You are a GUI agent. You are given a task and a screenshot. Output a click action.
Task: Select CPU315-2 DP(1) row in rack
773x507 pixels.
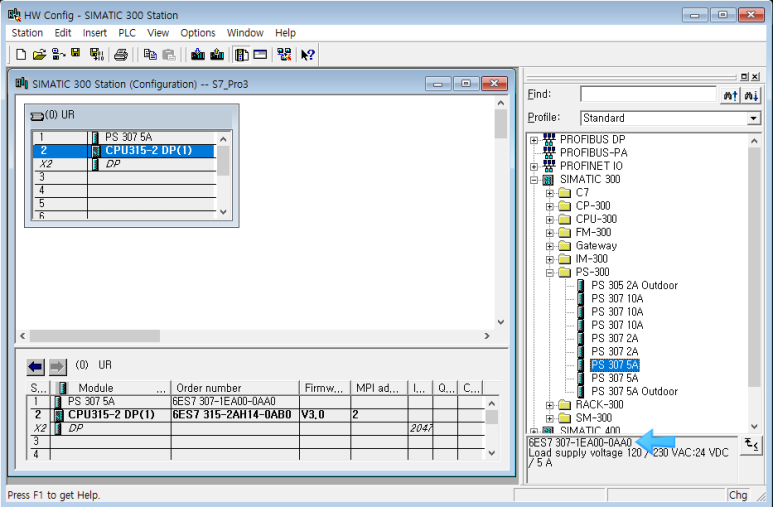(x=124, y=150)
